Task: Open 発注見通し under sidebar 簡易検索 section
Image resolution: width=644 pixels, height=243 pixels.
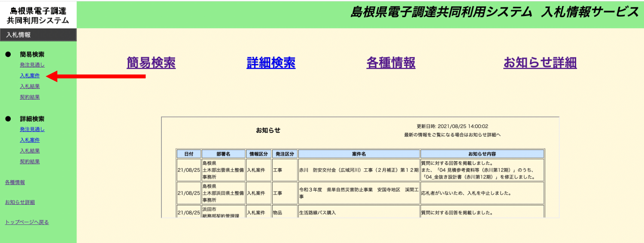Action: 32,65
